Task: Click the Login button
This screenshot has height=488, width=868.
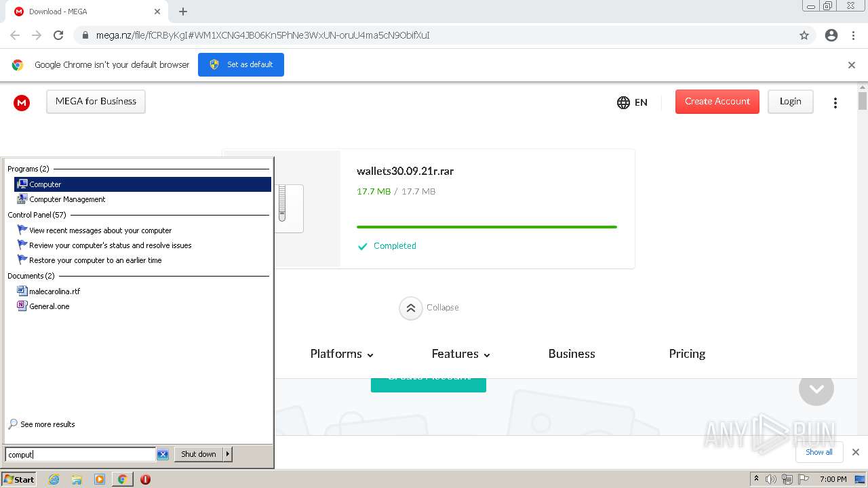Action: click(791, 102)
